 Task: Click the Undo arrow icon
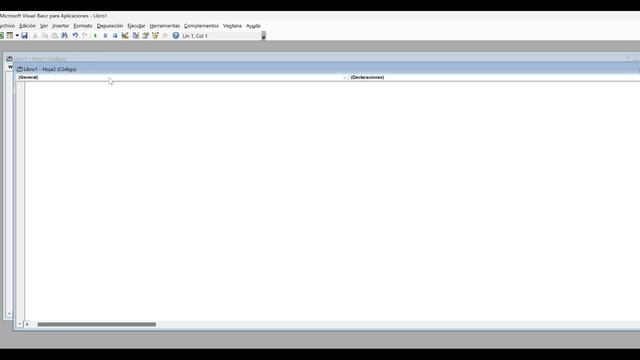[75, 36]
